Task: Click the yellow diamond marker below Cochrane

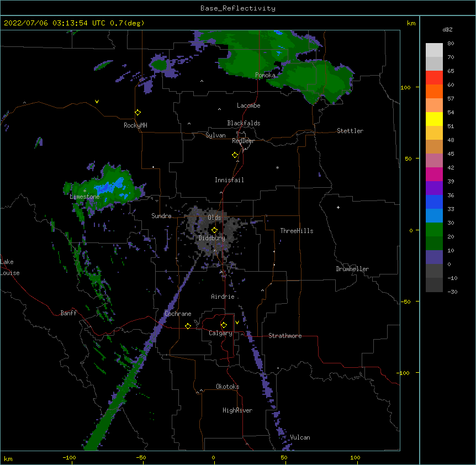Action: point(188,326)
